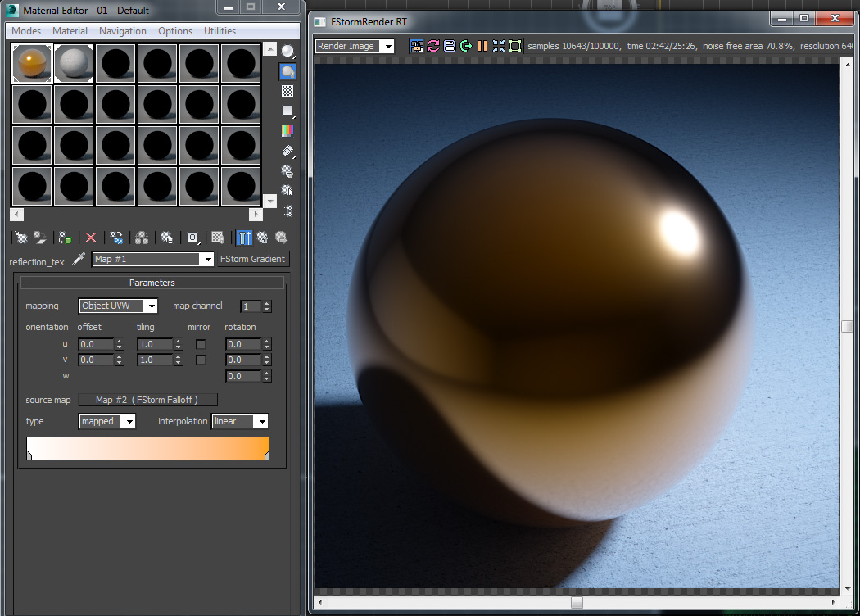
Task: Save the render with the disk icon
Action: pos(450,46)
